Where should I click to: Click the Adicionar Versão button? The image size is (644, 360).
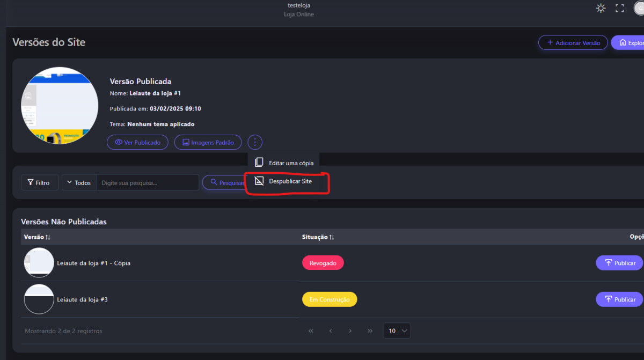573,43
